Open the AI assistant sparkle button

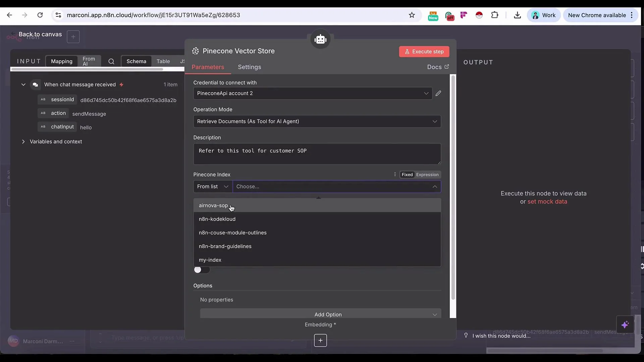(x=625, y=324)
